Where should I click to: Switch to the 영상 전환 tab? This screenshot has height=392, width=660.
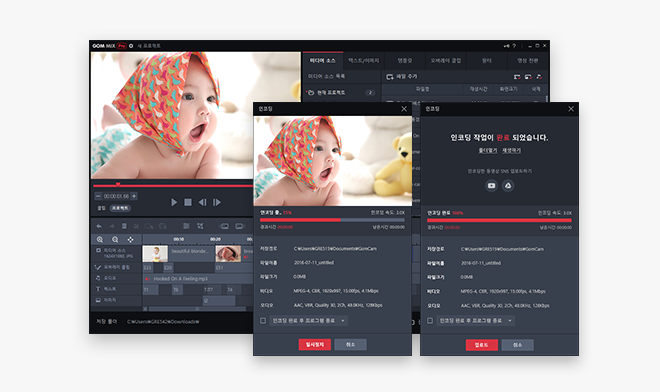tap(527, 61)
